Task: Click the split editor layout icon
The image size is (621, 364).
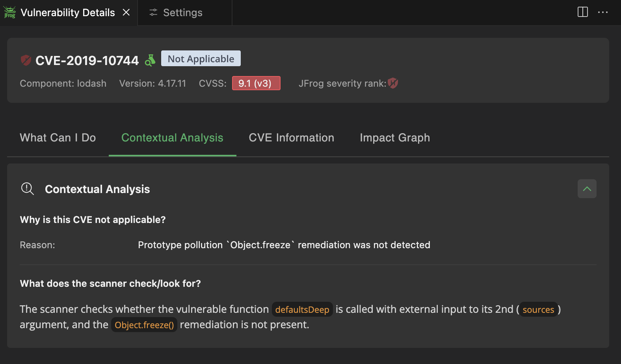Action: pyautogui.click(x=582, y=12)
